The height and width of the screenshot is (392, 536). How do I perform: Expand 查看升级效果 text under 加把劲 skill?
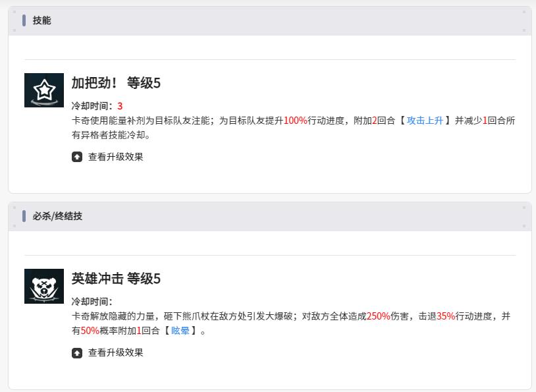115,157
